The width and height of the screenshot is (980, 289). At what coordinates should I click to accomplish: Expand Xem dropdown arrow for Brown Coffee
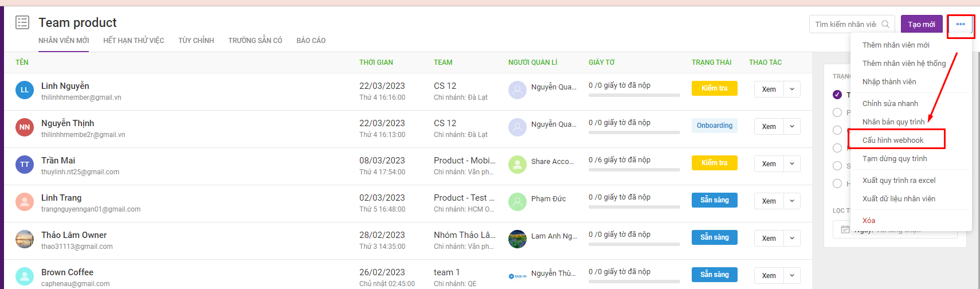(792, 276)
